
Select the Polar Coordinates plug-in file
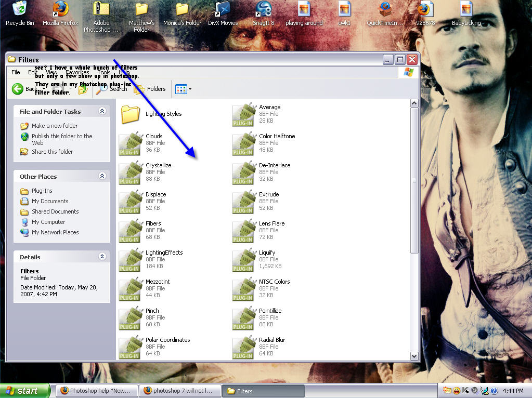tap(155, 347)
